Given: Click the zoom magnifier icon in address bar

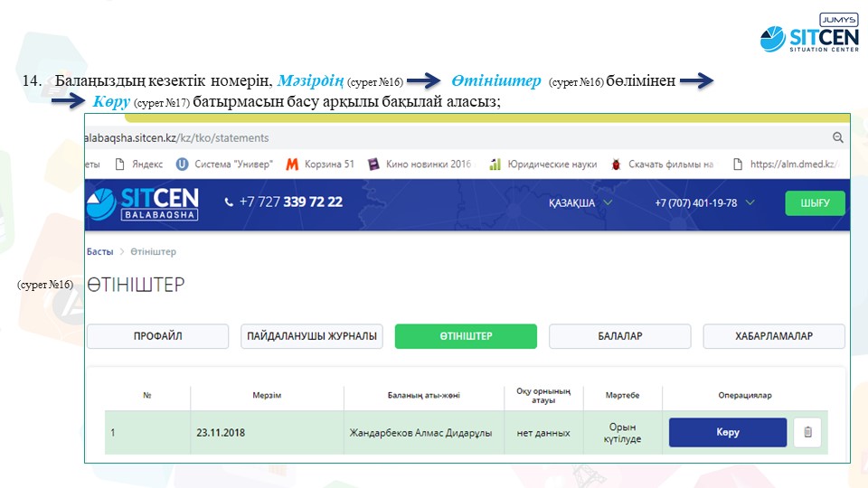Looking at the screenshot, I should click(x=837, y=137).
